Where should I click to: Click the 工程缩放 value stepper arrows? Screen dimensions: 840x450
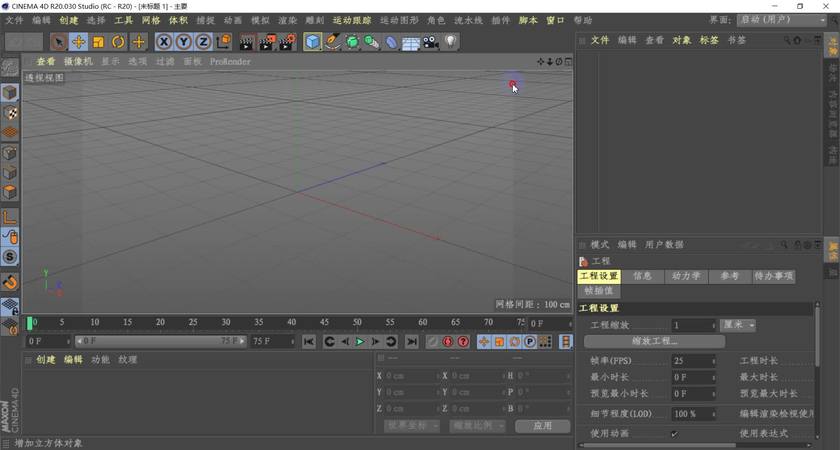713,325
